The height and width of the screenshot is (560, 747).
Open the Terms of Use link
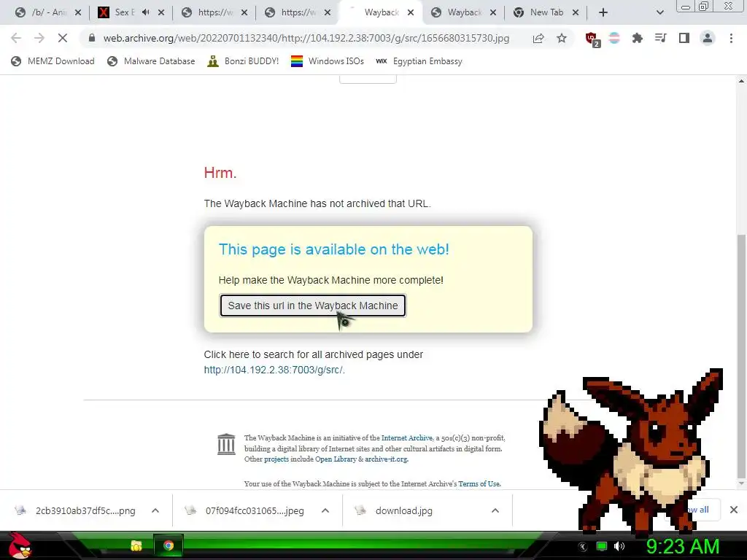click(x=479, y=484)
